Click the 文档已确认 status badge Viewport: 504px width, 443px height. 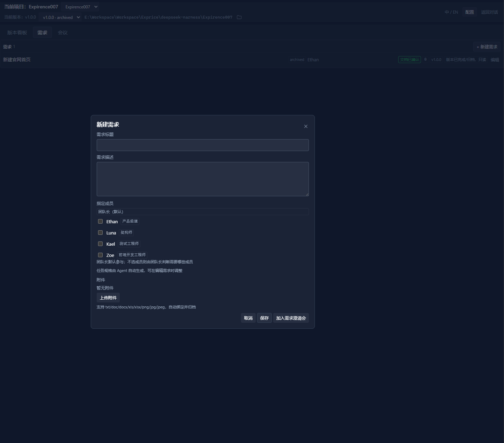click(x=409, y=60)
